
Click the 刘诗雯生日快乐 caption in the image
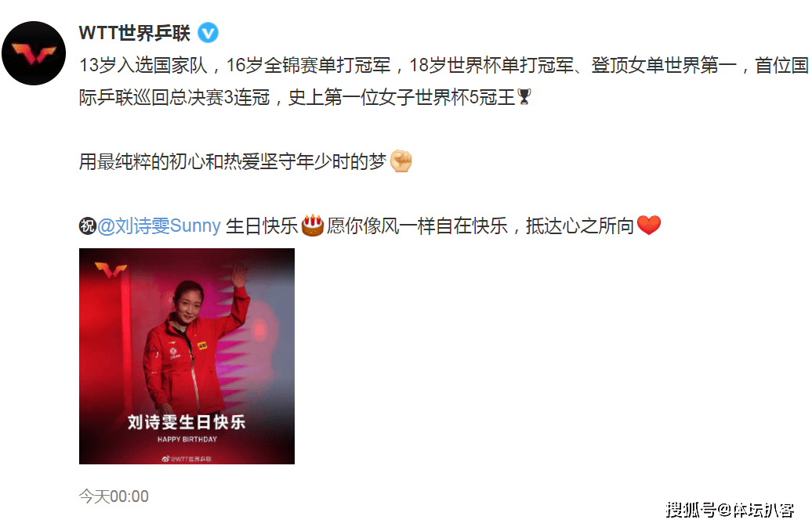pyautogui.click(x=187, y=422)
